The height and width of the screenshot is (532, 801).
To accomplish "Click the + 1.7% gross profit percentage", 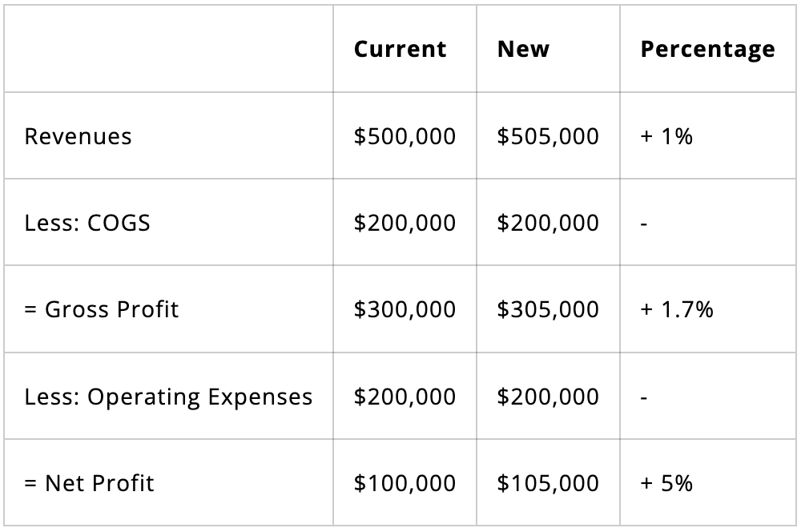I will tap(677, 309).
